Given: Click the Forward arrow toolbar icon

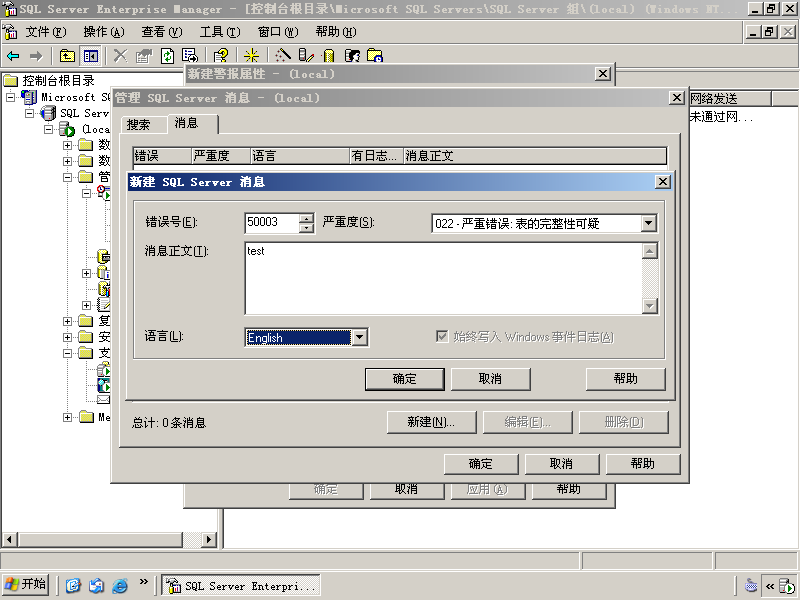Looking at the screenshot, I should tap(36, 56).
